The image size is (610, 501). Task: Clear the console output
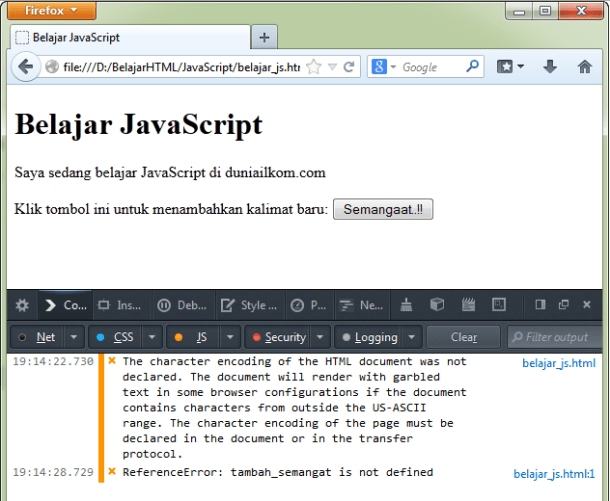pyautogui.click(x=464, y=337)
